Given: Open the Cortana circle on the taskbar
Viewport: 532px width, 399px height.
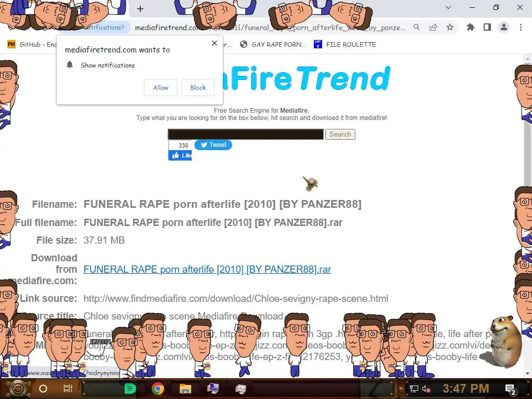Looking at the screenshot, I should [x=43, y=389].
